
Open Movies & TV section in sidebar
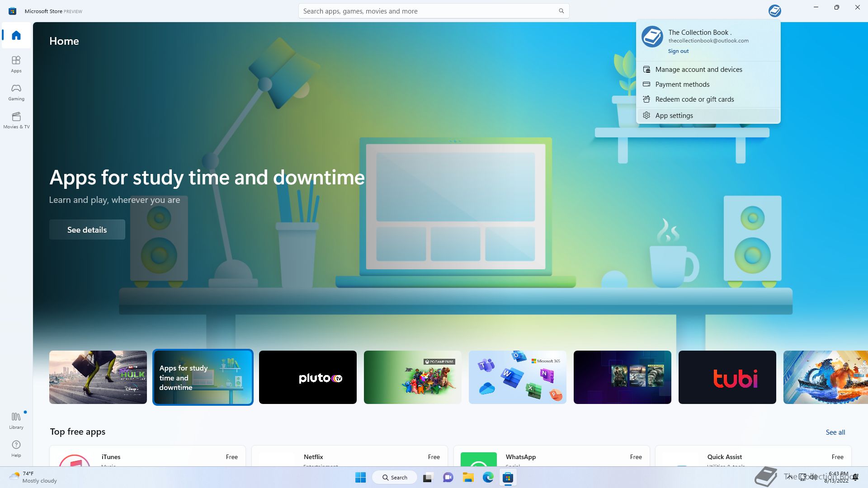click(16, 120)
